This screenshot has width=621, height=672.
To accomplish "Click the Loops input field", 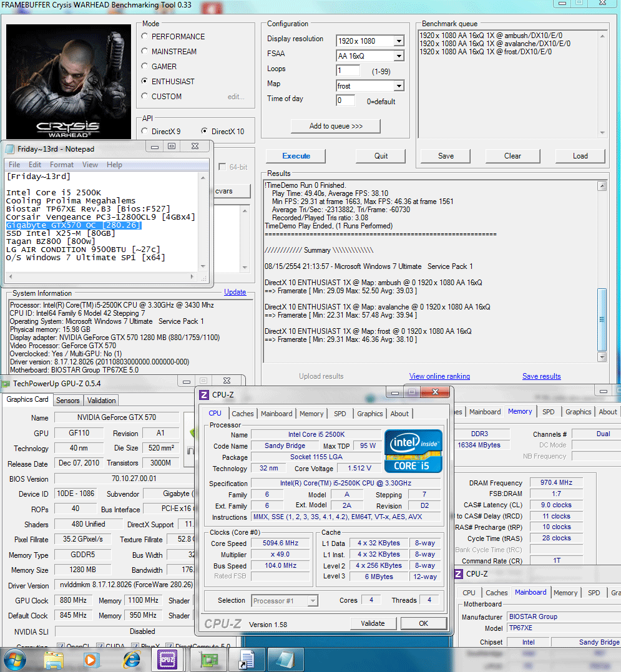I will (348, 71).
